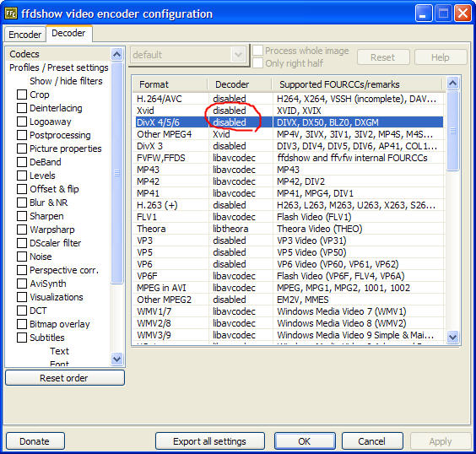Image resolution: width=476 pixels, height=454 pixels.
Task: Toggle the DScaler filter checkbox
Action: click(x=22, y=243)
